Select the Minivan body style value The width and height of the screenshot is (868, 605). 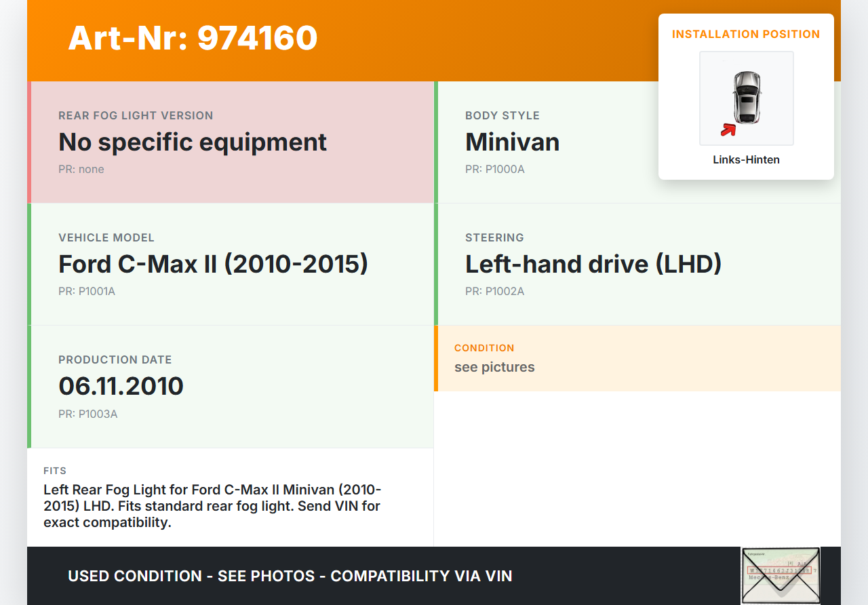coord(512,142)
